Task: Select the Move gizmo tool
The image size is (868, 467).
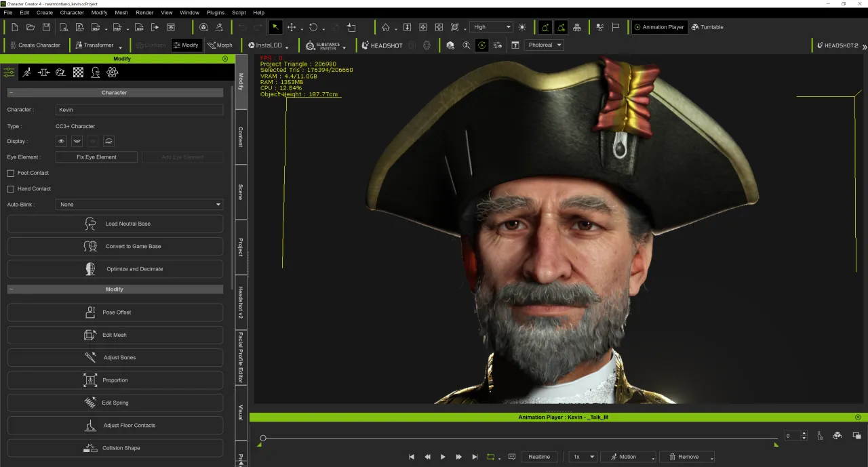Action: pos(292,27)
